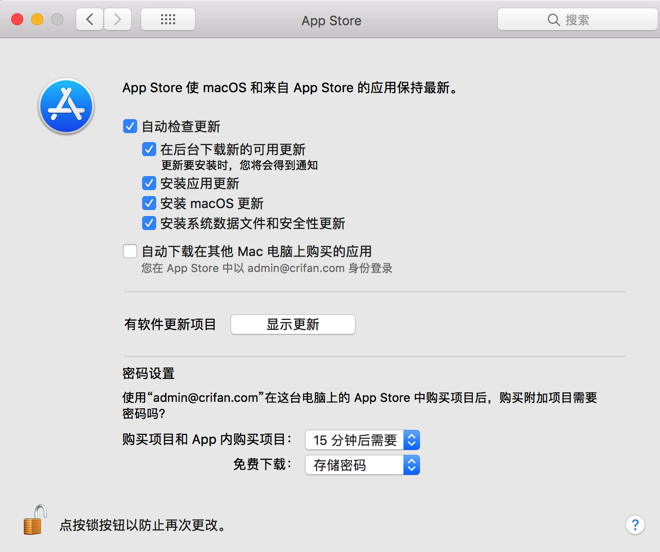Click the lock icon to prevent changes
Image resolution: width=660 pixels, height=552 pixels.
coord(35,520)
